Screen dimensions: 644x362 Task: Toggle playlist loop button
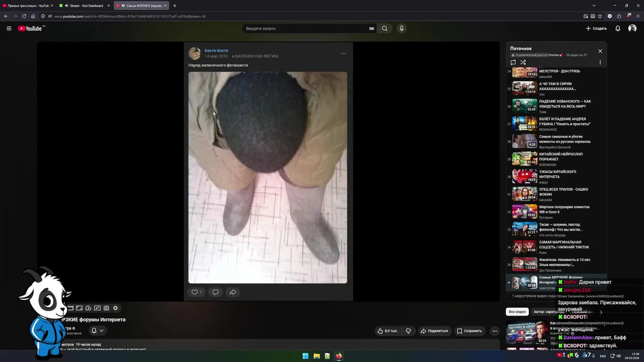click(513, 62)
